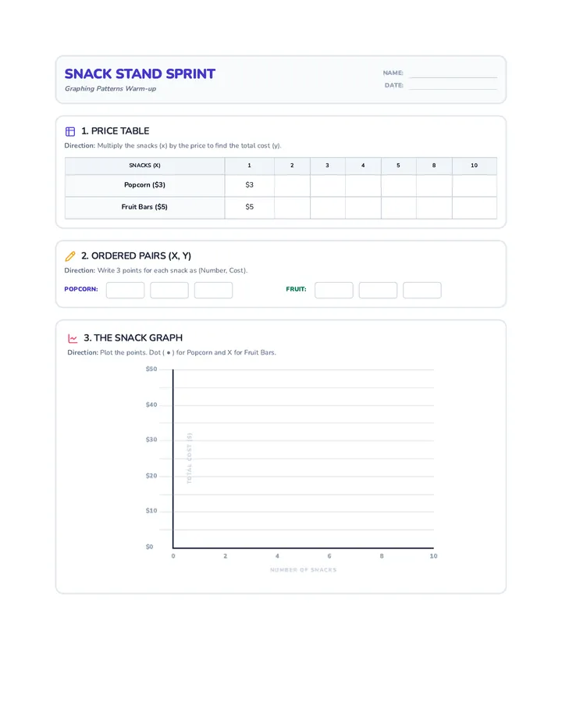Click the Name line in the header
The image size is (562, 728).
tap(453, 73)
